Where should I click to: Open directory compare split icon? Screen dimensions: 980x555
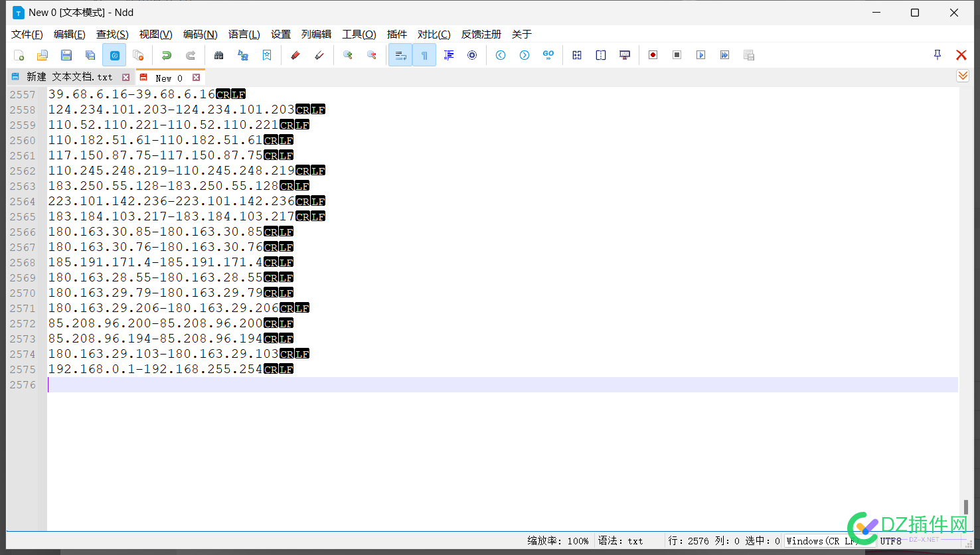click(x=601, y=55)
